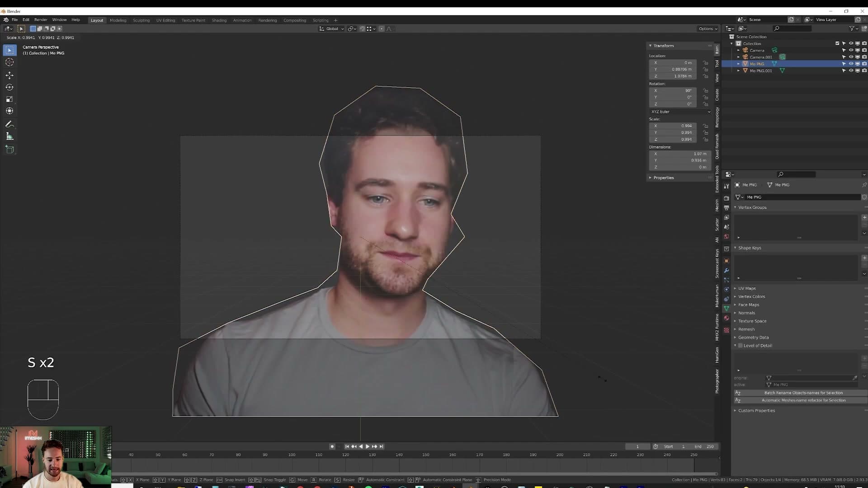868x488 pixels.
Task: Switch to the Modeling workspace tab
Action: pyautogui.click(x=118, y=20)
